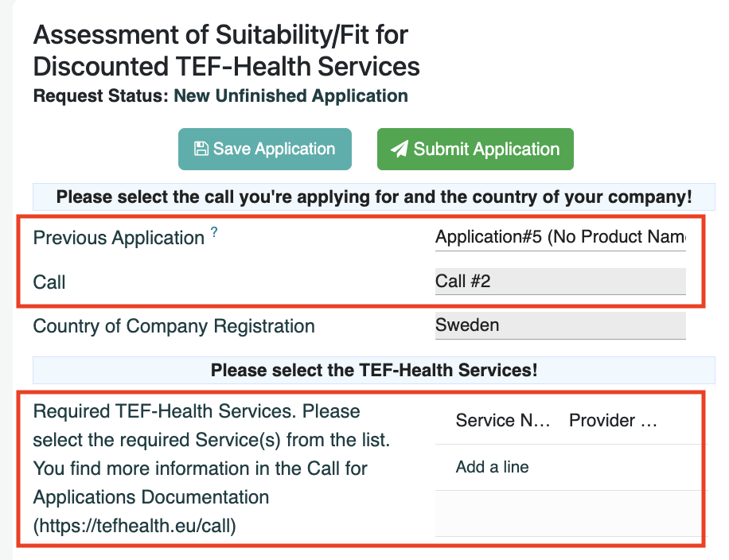The width and height of the screenshot is (729, 560).
Task: Open the Call #2 dropdown field
Action: tap(560, 281)
